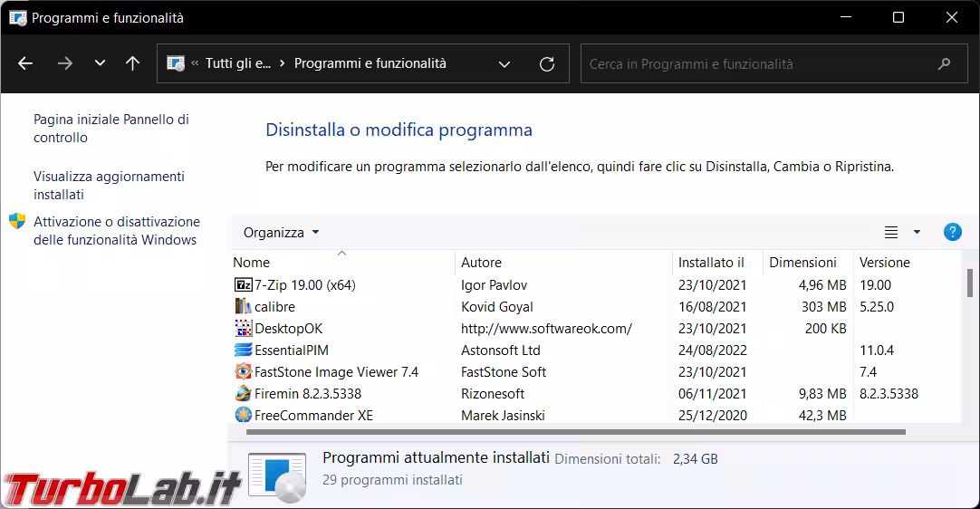Open recent locations chevron dropdown

[x=100, y=64]
